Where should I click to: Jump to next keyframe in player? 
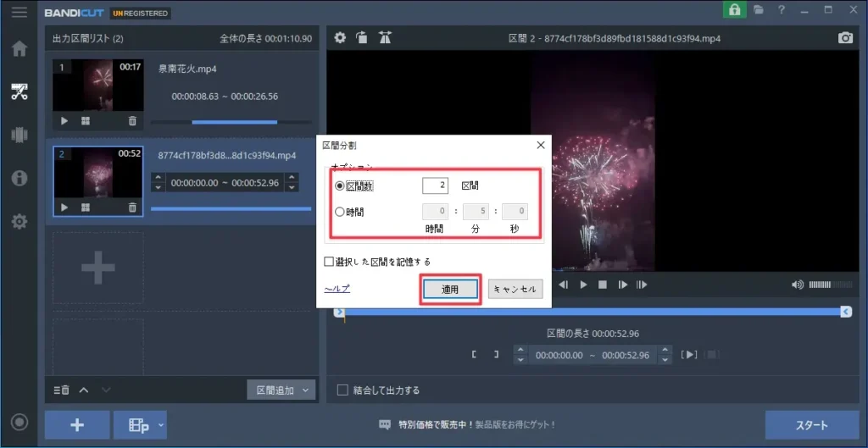643,285
